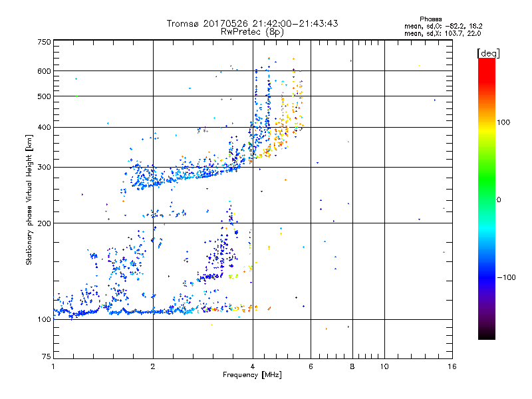
Task: Click the "0" colorbar tick label
Action: [x=499, y=200]
